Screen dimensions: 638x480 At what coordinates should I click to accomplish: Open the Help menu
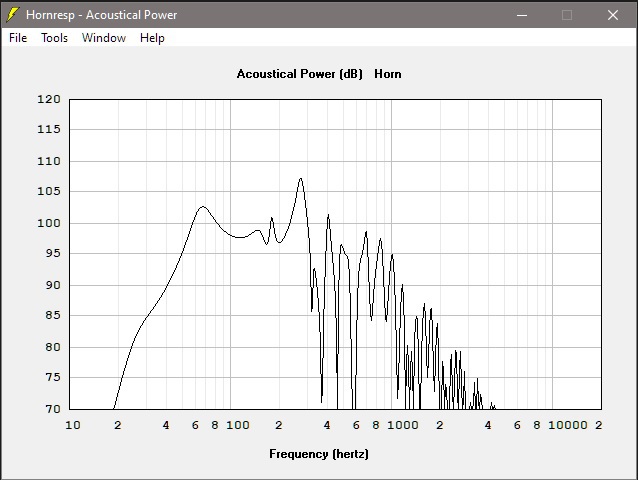(x=152, y=38)
